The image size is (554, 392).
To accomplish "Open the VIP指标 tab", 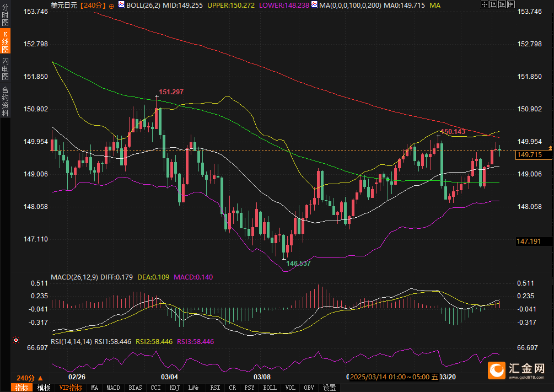I will [71, 388].
